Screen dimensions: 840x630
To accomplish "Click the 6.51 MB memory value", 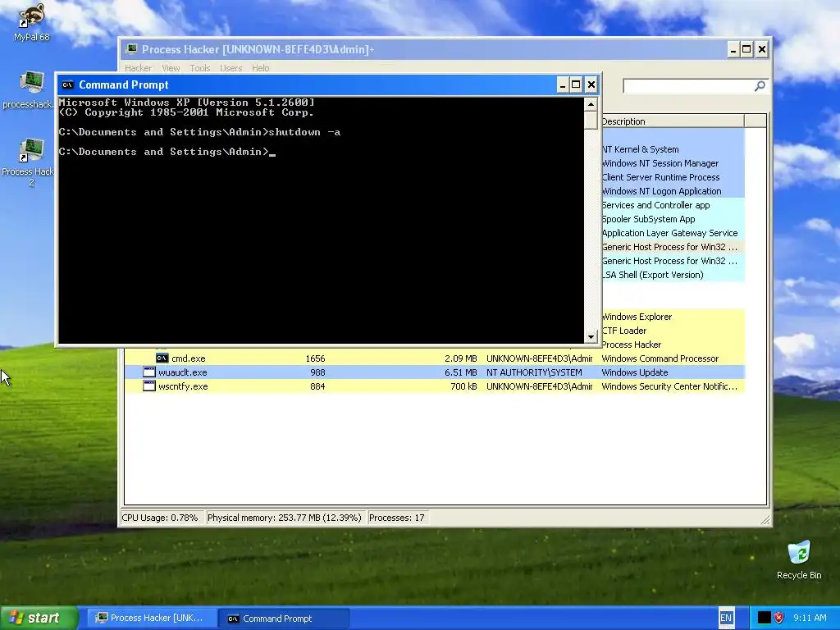I will tap(460, 372).
